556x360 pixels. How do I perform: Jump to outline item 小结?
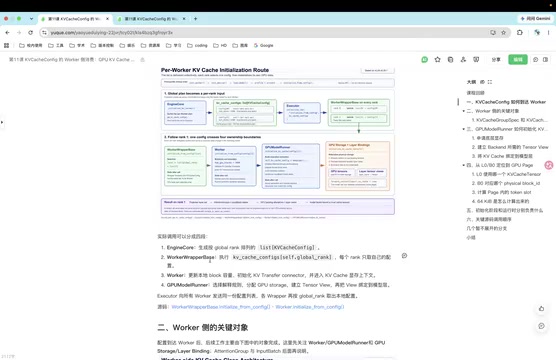pyautogui.click(x=471, y=237)
